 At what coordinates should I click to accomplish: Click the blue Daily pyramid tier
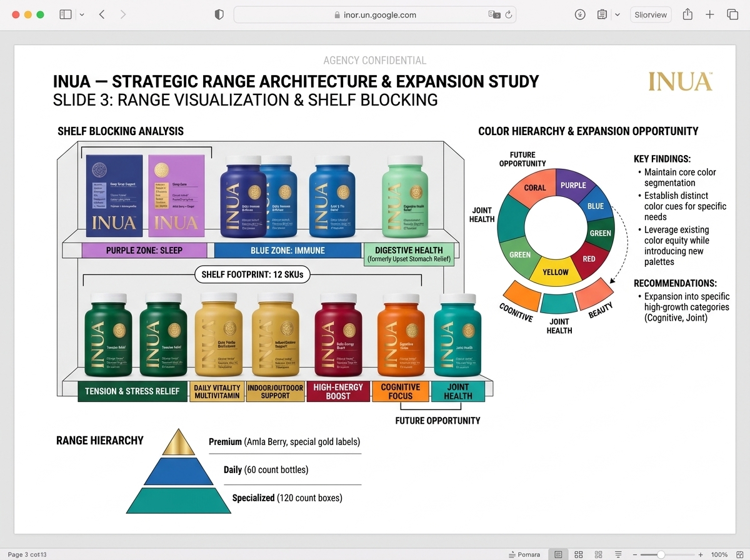pos(179,471)
